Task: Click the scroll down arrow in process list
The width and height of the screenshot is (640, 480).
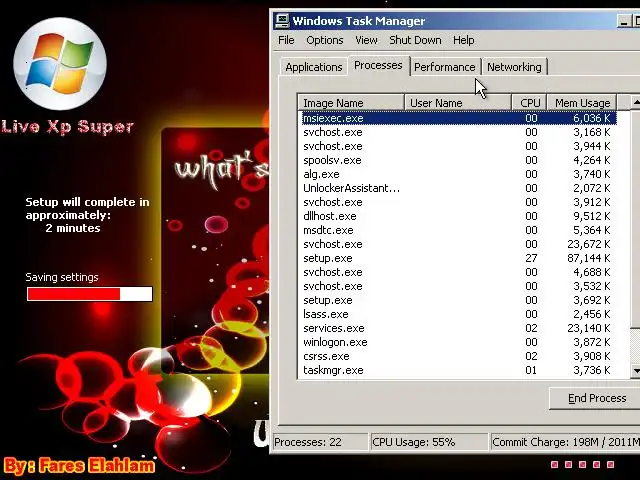Action: click(636, 371)
